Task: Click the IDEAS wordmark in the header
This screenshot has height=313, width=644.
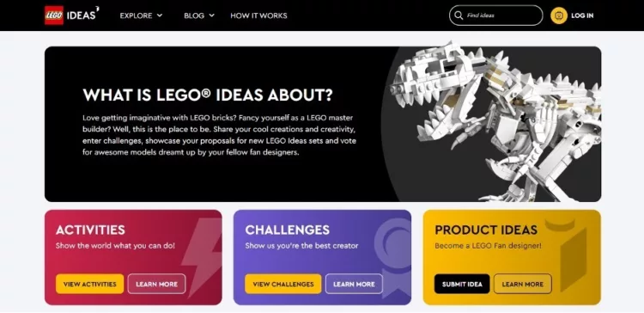Action: (x=82, y=15)
